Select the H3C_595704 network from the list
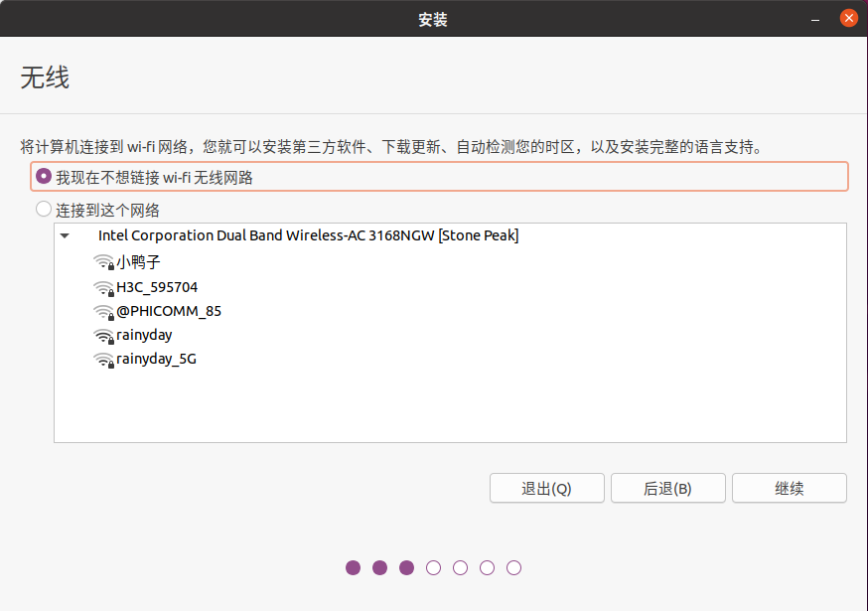 (x=156, y=287)
